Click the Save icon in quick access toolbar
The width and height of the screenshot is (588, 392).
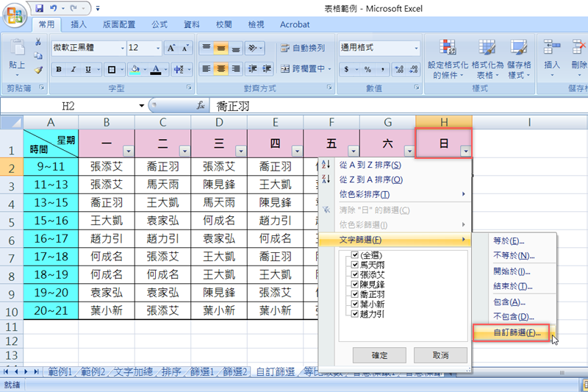(x=40, y=9)
